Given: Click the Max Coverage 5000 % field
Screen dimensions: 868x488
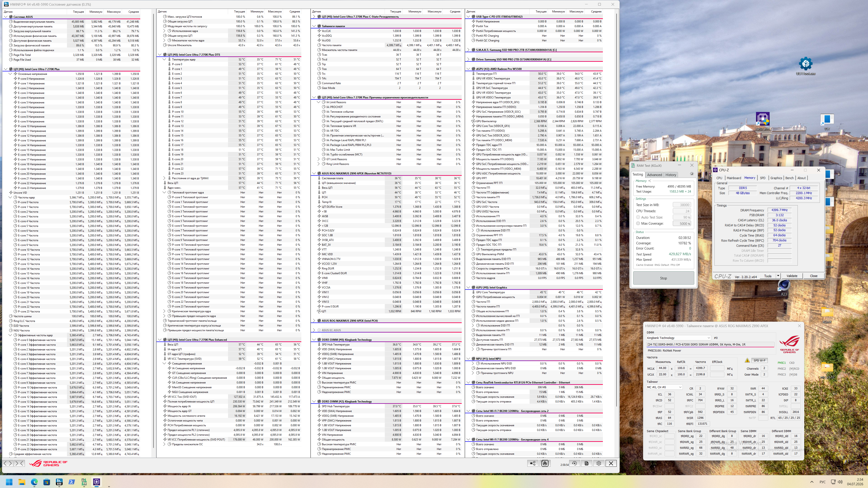Looking at the screenshot, I should (682, 224).
